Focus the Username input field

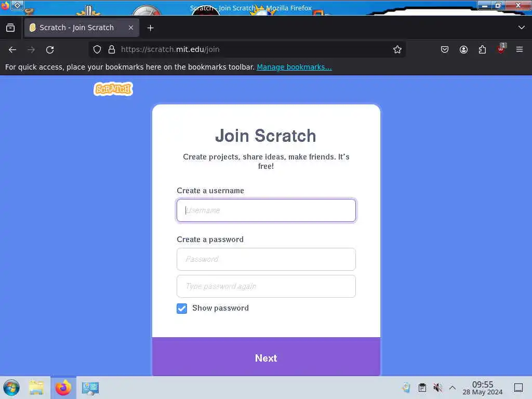[x=266, y=210]
